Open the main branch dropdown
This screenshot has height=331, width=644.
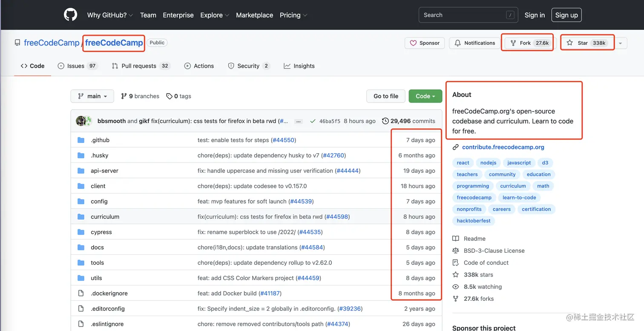92,96
